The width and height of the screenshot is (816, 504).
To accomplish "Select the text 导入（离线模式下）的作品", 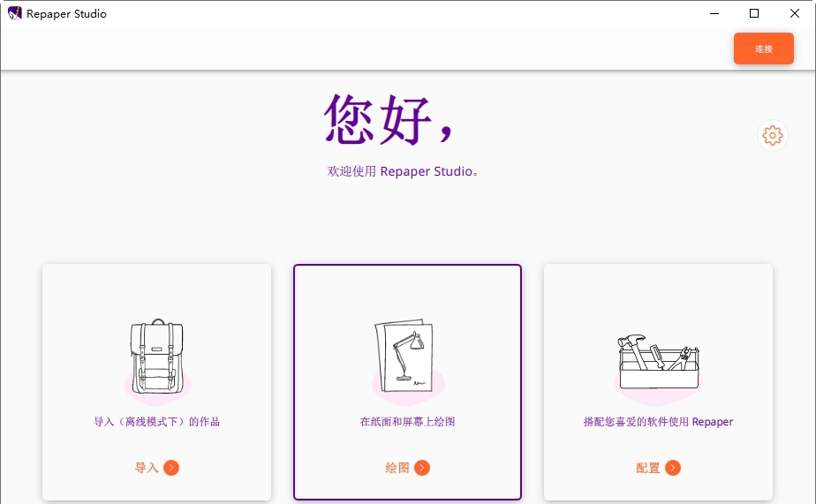I will pos(156,421).
